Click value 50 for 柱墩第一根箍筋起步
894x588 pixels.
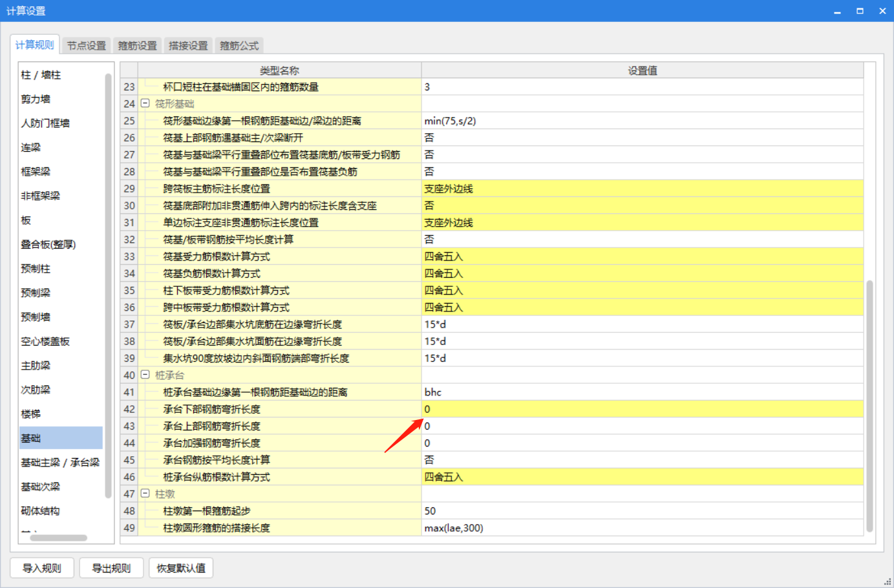pyautogui.click(x=643, y=511)
